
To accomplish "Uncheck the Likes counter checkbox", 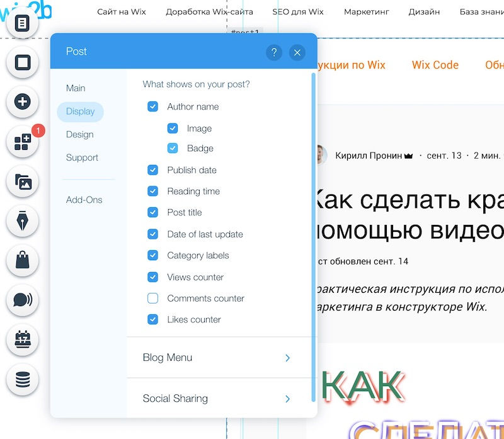I will pyautogui.click(x=152, y=319).
